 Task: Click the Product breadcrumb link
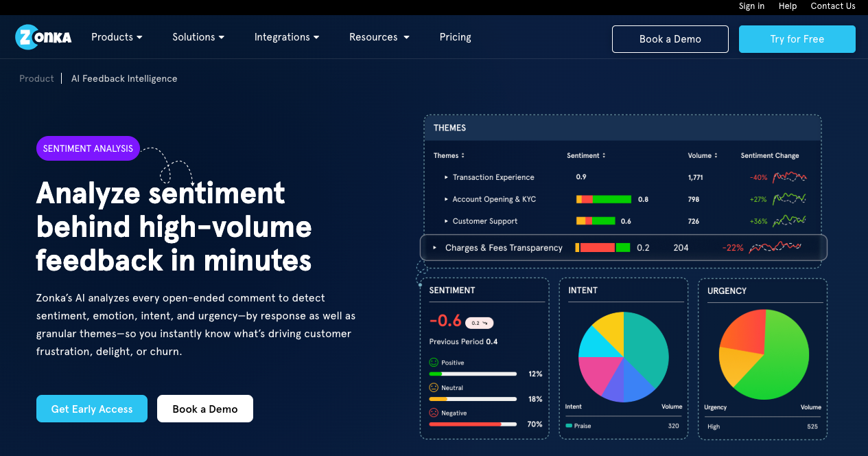36,78
